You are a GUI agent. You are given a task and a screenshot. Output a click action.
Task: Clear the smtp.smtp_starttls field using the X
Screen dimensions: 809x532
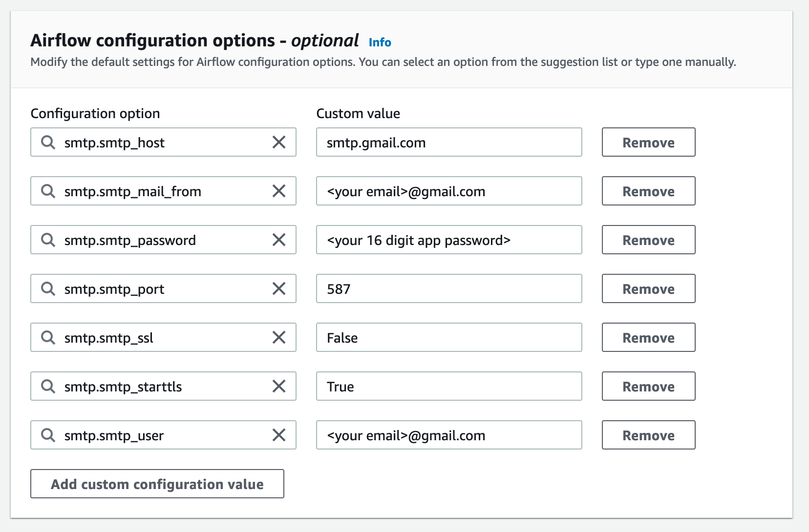tap(279, 386)
